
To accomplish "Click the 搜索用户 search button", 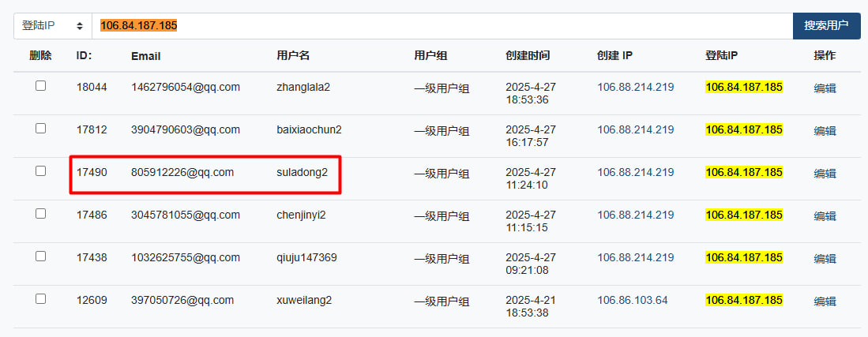I will coord(826,26).
